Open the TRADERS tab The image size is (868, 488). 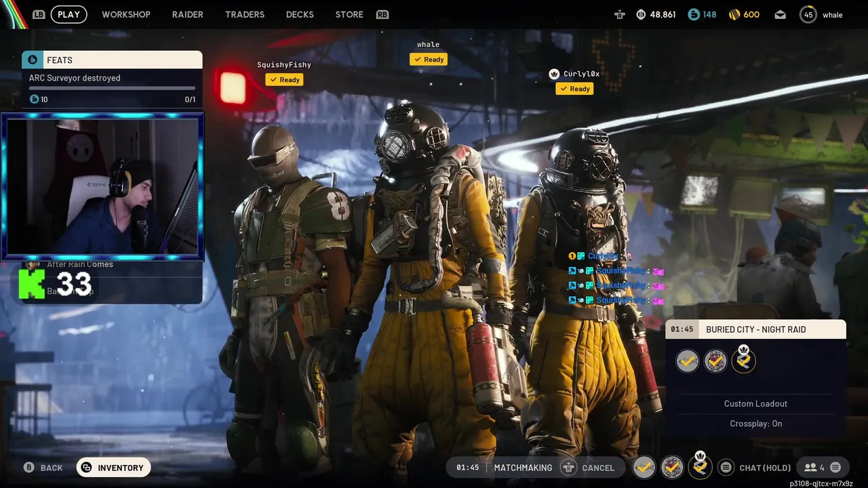click(245, 14)
